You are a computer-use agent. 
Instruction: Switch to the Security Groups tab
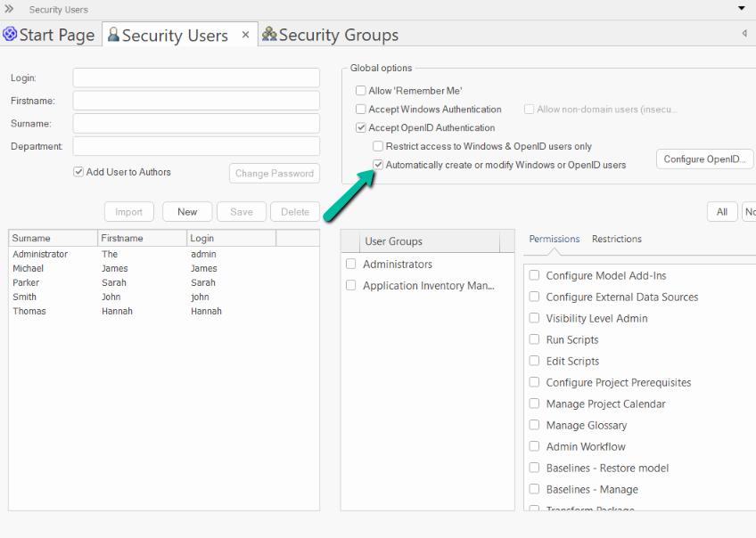pos(330,35)
